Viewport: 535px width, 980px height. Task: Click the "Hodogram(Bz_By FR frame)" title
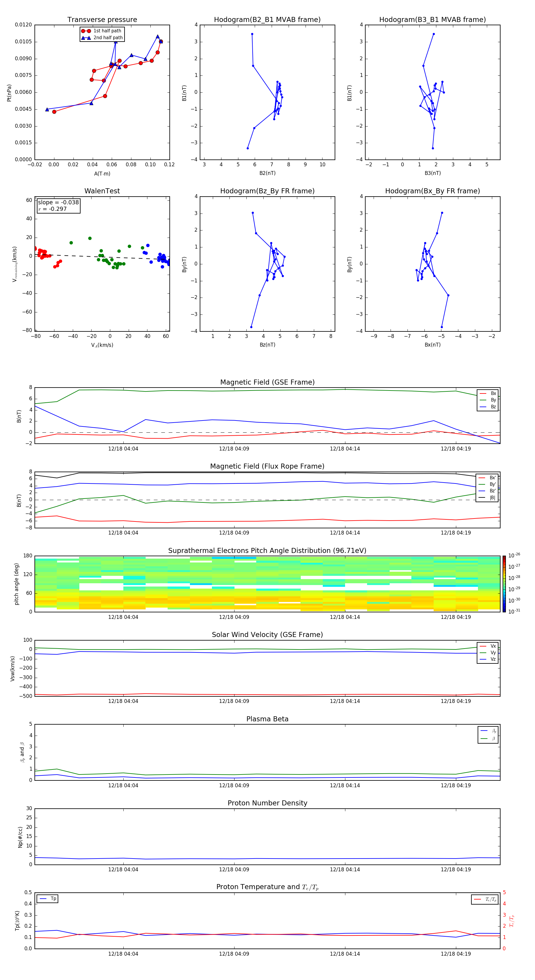point(267,191)
